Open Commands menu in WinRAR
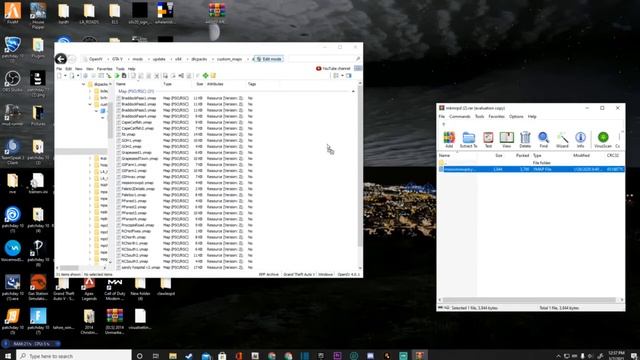This screenshot has width=640, height=360. 460,117
